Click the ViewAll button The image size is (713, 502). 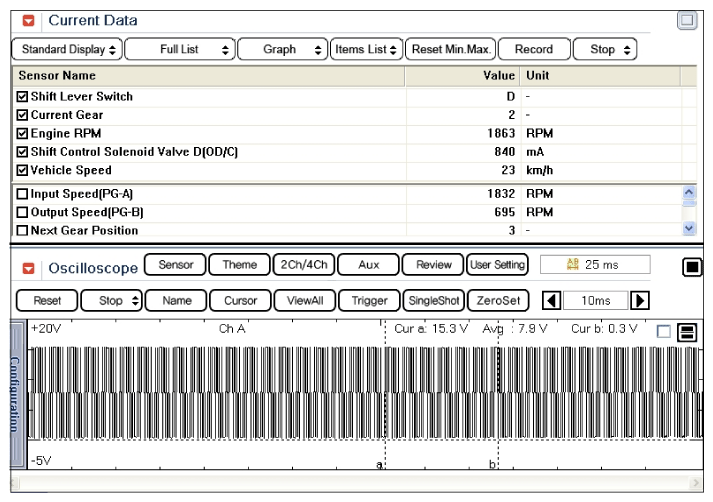305,301
